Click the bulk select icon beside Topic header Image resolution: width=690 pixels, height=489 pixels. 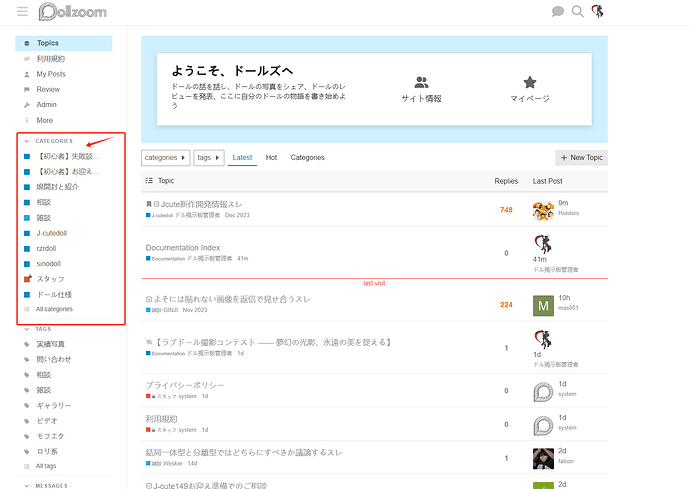pos(149,180)
